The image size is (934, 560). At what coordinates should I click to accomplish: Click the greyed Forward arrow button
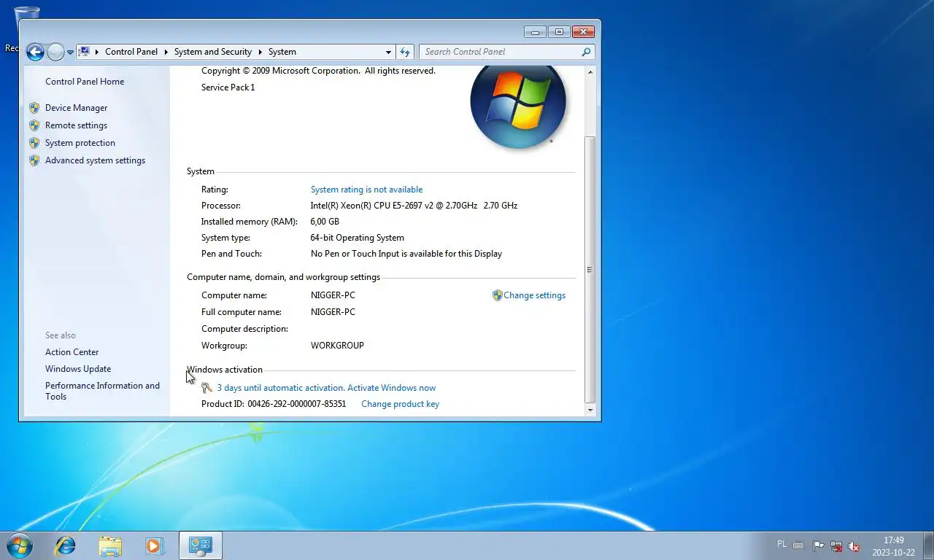[x=55, y=52]
